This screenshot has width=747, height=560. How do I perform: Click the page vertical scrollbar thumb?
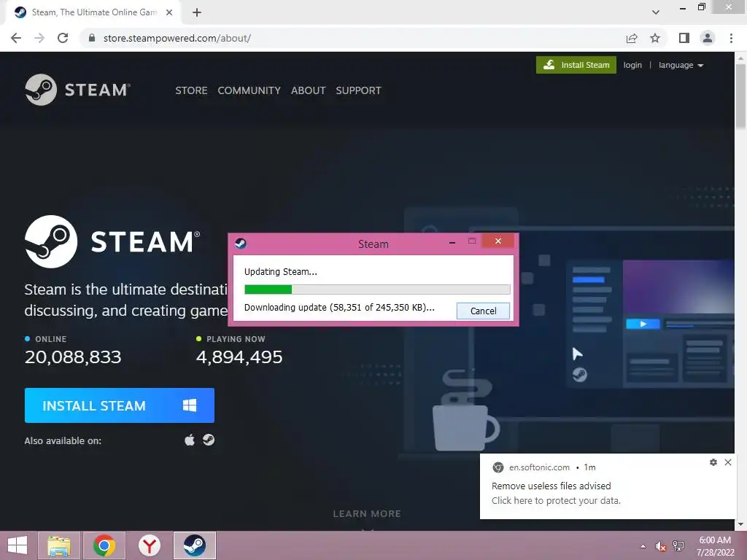[740, 96]
